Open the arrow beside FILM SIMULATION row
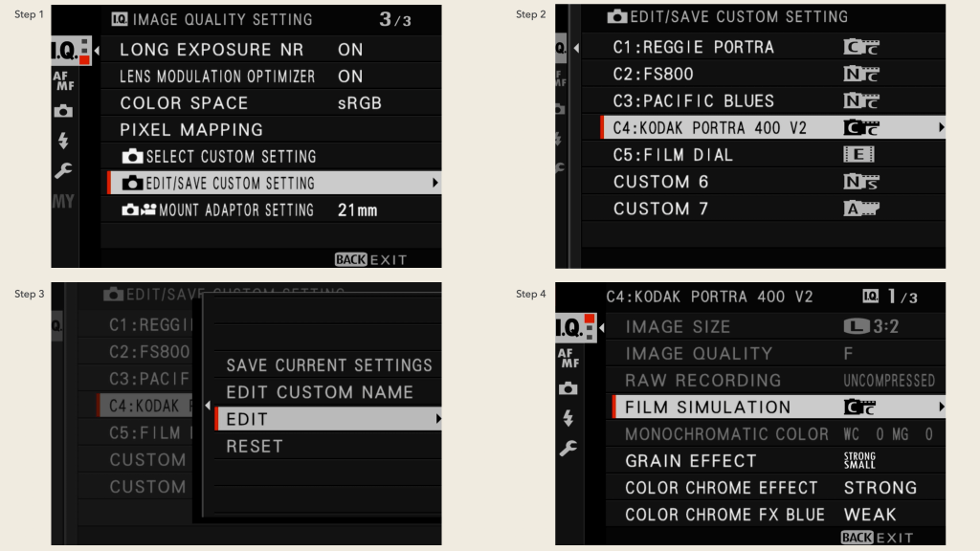 941,408
